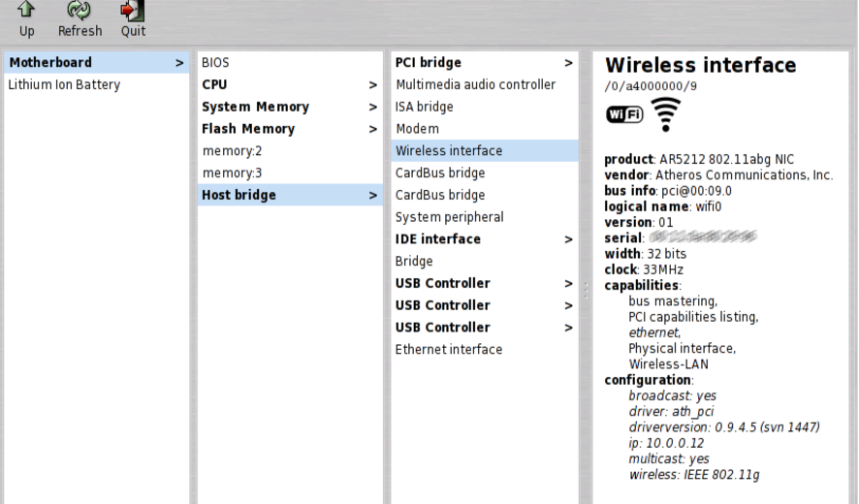Select Ethernet interface device
This screenshot has height=504, width=859.
pyautogui.click(x=448, y=350)
